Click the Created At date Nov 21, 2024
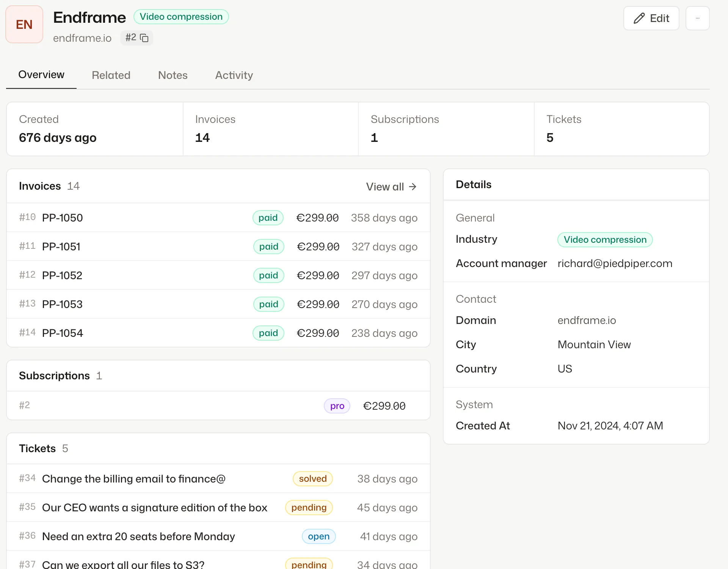Screen dimensions: 728x569 (610, 426)
